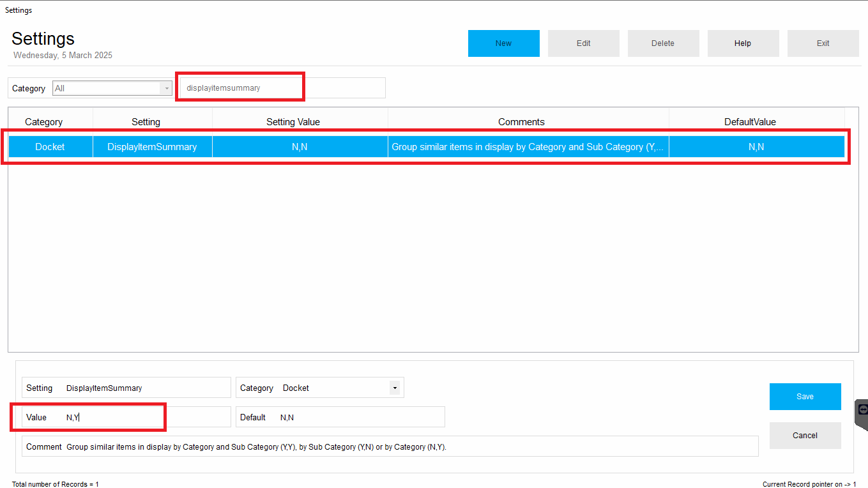Open Edit mode for the selected setting
The width and height of the screenshot is (868, 488).
[583, 43]
